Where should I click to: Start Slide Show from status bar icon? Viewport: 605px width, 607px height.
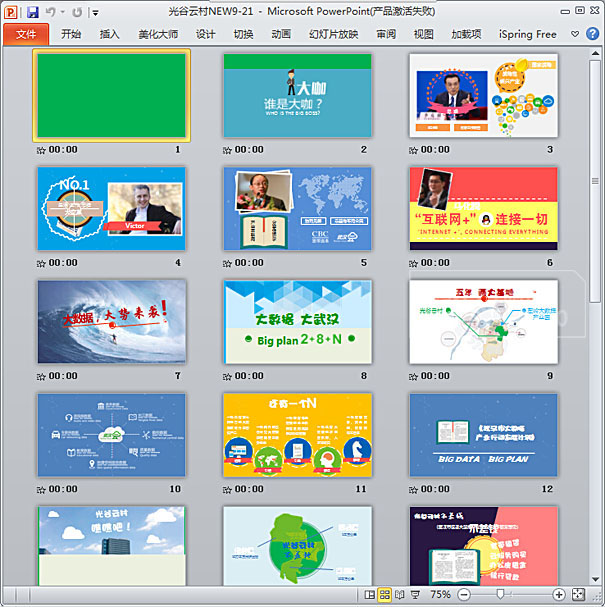[x=415, y=594]
